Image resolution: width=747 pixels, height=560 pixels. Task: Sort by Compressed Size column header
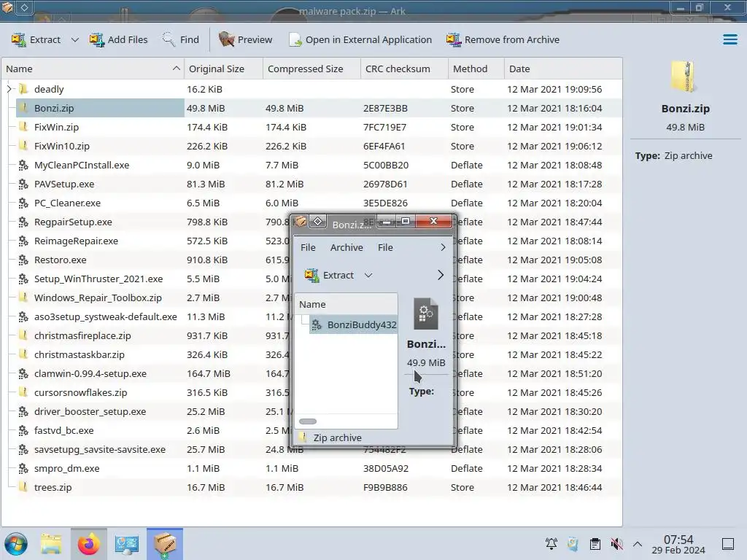click(311, 69)
